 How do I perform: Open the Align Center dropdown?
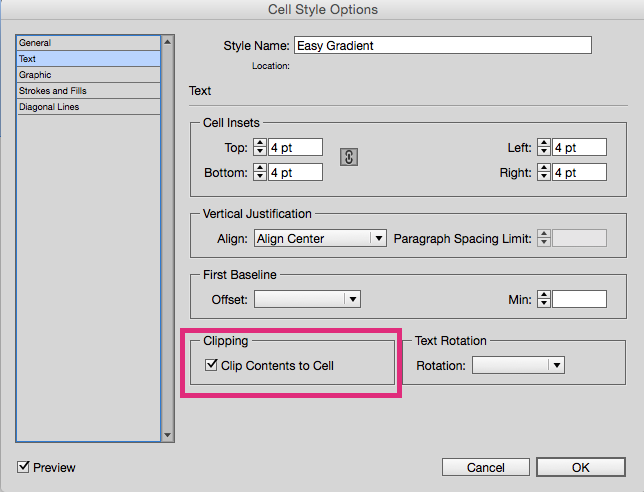point(320,238)
